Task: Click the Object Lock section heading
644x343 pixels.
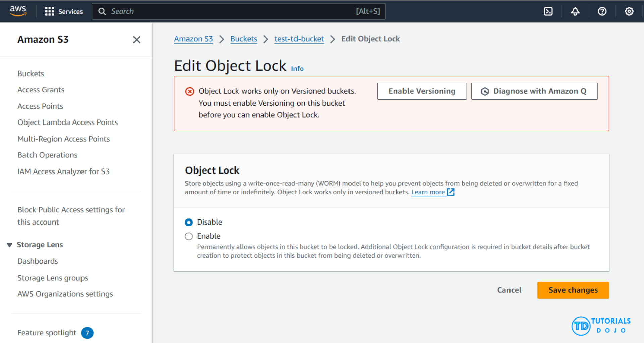Action: (x=212, y=170)
